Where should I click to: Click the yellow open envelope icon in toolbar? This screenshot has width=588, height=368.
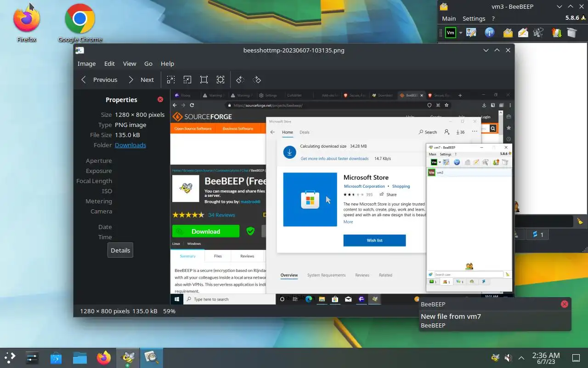tap(508, 33)
